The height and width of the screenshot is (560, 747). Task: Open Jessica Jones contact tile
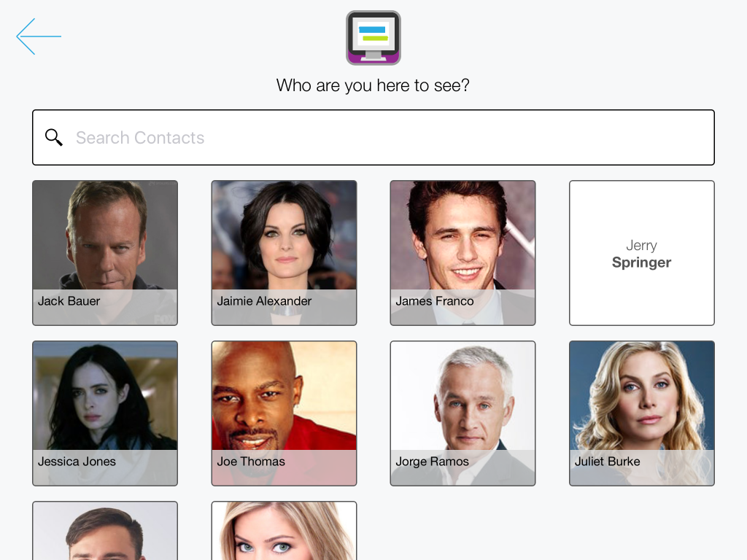coord(105,413)
